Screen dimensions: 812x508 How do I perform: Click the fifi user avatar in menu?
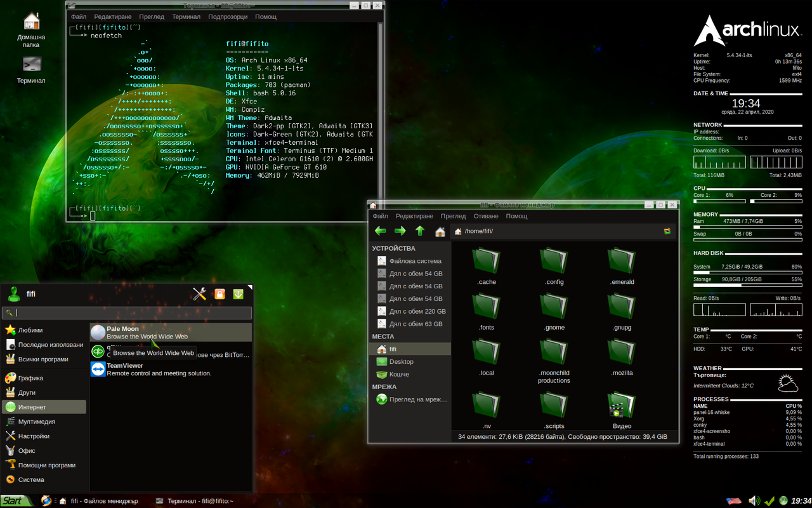(x=14, y=294)
